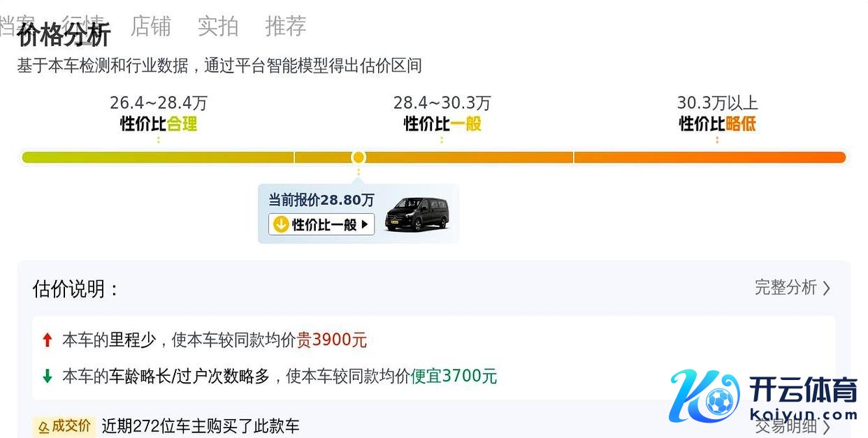Viewport: 868px width, 438px height.
Task: Open the 完整分析 link
Action: click(x=786, y=287)
